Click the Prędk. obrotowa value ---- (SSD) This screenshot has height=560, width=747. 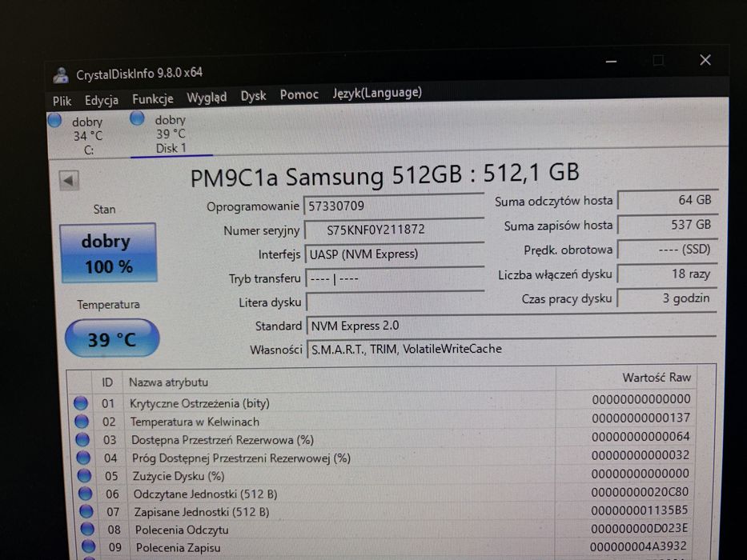(x=668, y=249)
